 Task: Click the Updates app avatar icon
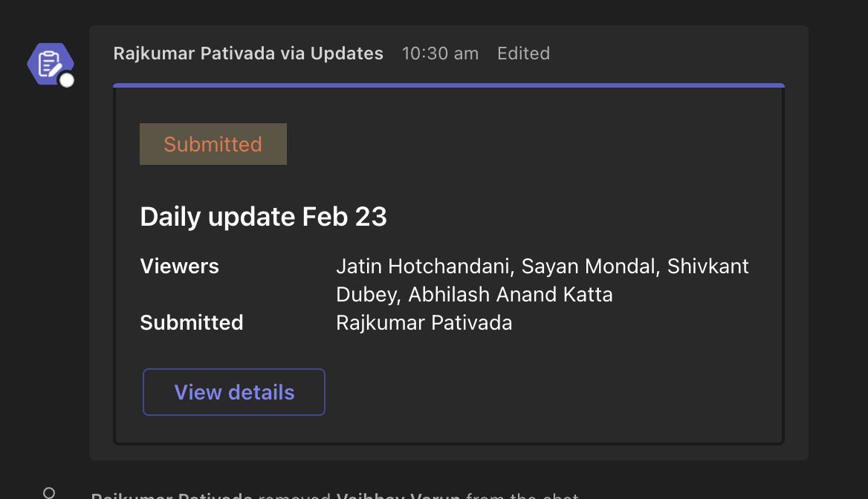[x=49, y=63]
